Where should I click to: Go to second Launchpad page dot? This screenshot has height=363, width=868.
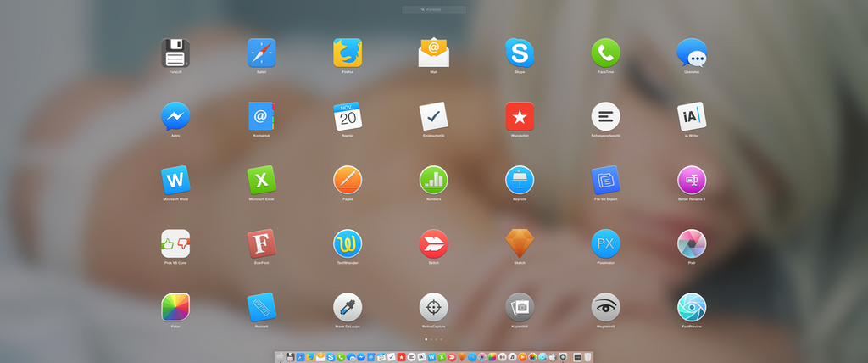[x=431, y=338]
